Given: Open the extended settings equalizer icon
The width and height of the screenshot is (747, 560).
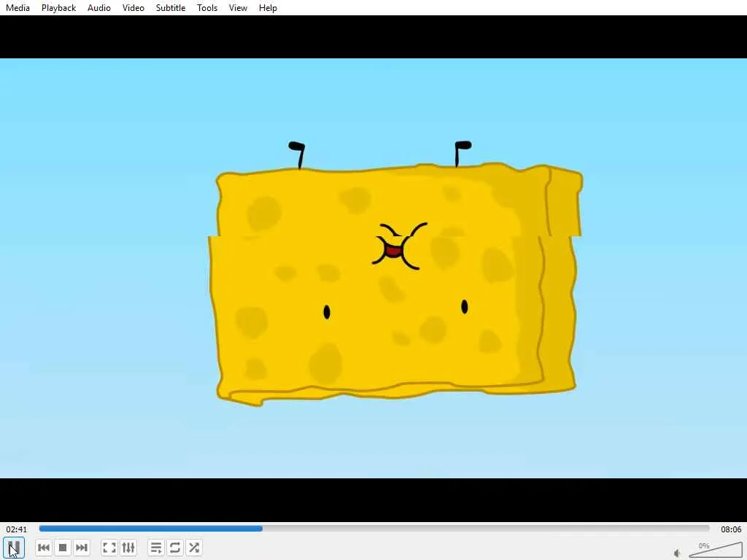Looking at the screenshot, I should [128, 548].
